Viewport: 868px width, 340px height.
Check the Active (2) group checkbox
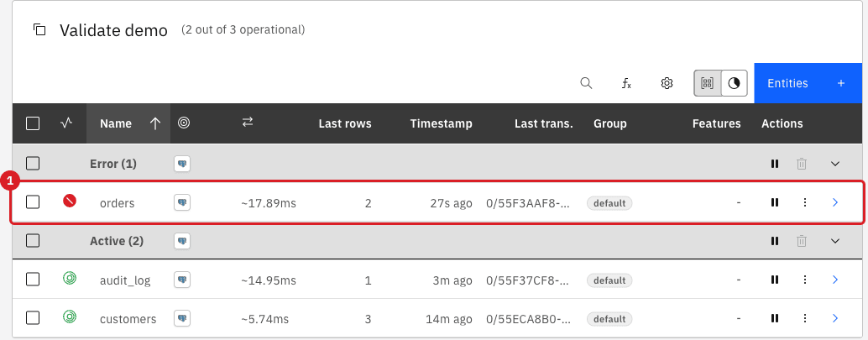pyautogui.click(x=33, y=241)
